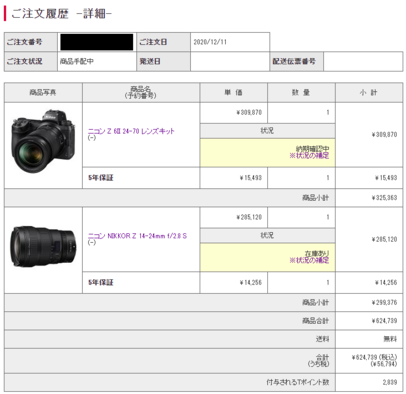406x394 pixels.
Task: Click the empty delivery slip number cell
Action: click(x=363, y=61)
